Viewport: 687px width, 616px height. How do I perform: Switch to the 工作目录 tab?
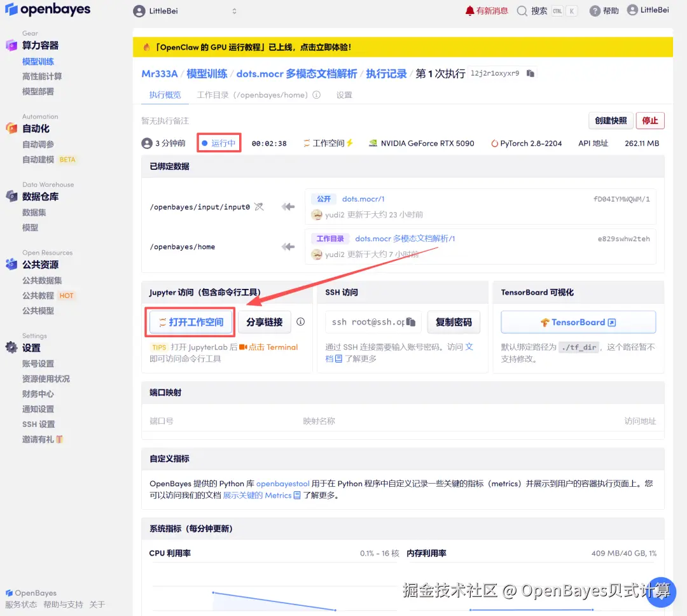point(253,95)
